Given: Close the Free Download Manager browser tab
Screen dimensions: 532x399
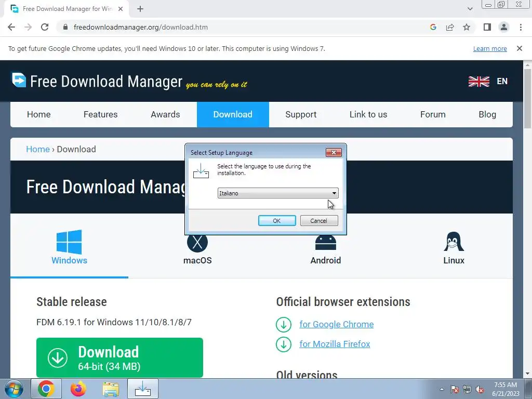Looking at the screenshot, I should 121,9.
